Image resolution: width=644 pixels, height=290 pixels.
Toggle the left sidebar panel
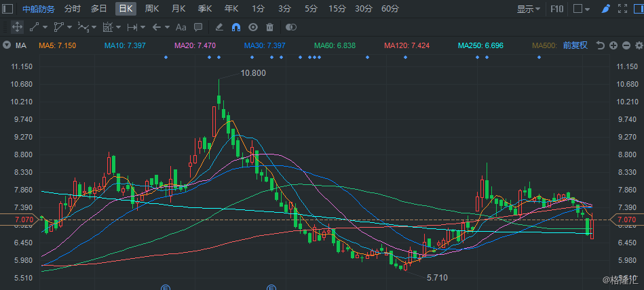tap(8, 9)
